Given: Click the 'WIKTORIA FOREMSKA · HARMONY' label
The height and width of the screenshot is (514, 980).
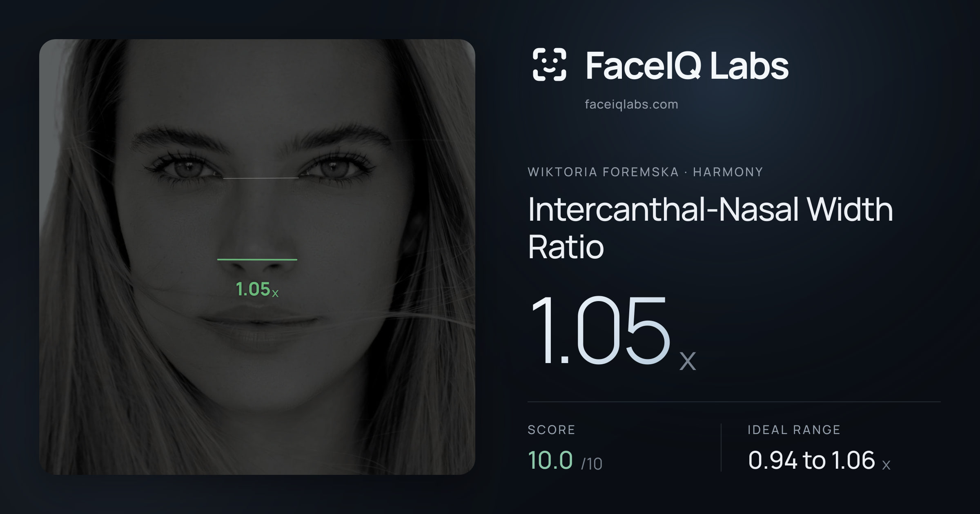Looking at the screenshot, I should 645,172.
